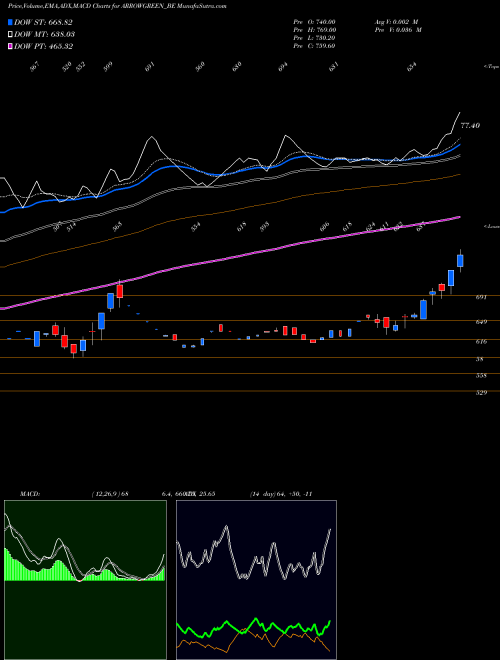This screenshot has width=500, height=660.
Task: Click the 'Pre H: 769.60' value
Action: (x=314, y=30)
